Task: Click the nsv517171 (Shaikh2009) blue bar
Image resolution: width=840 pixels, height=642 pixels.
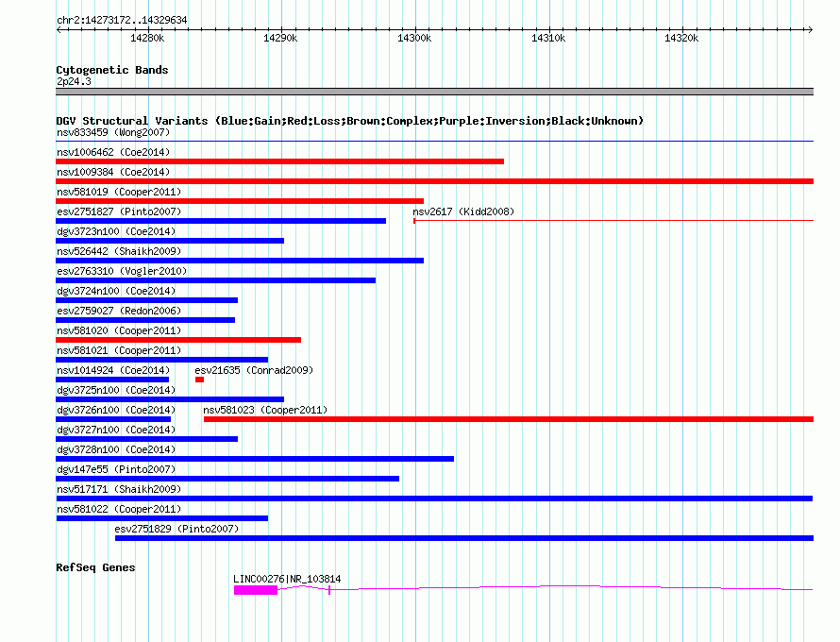Action: (434, 498)
